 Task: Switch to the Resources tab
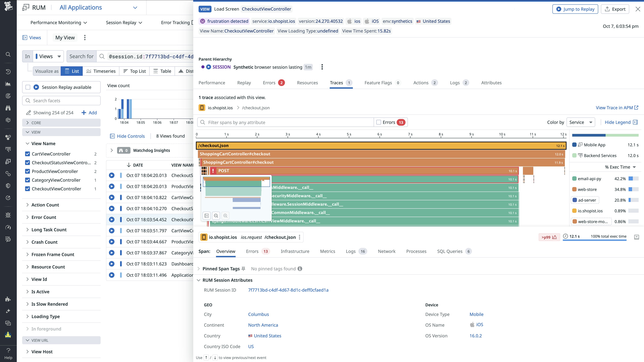(x=307, y=83)
